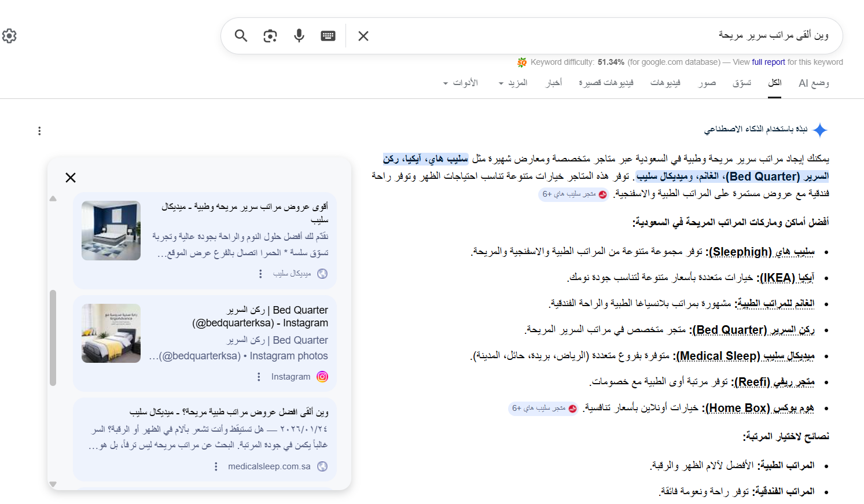The width and height of the screenshot is (864, 504).
Task: Open Bed Quarter Instagram bedroom thumbnail
Action: point(111,333)
